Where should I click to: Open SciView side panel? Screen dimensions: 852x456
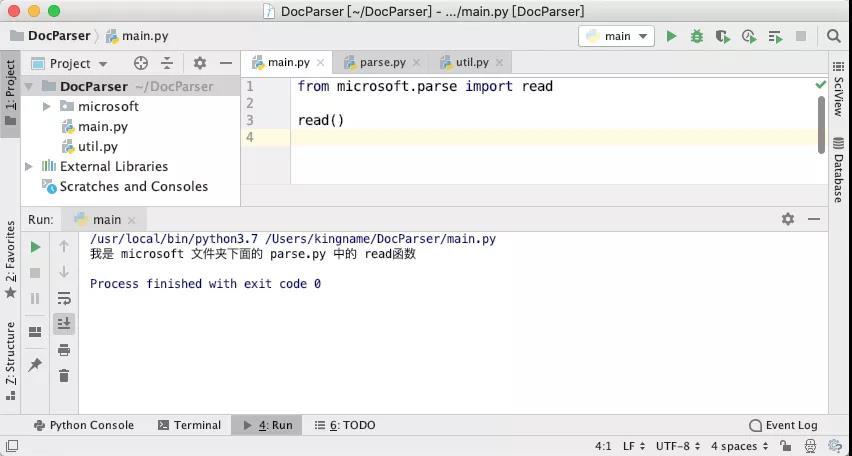coord(838,88)
